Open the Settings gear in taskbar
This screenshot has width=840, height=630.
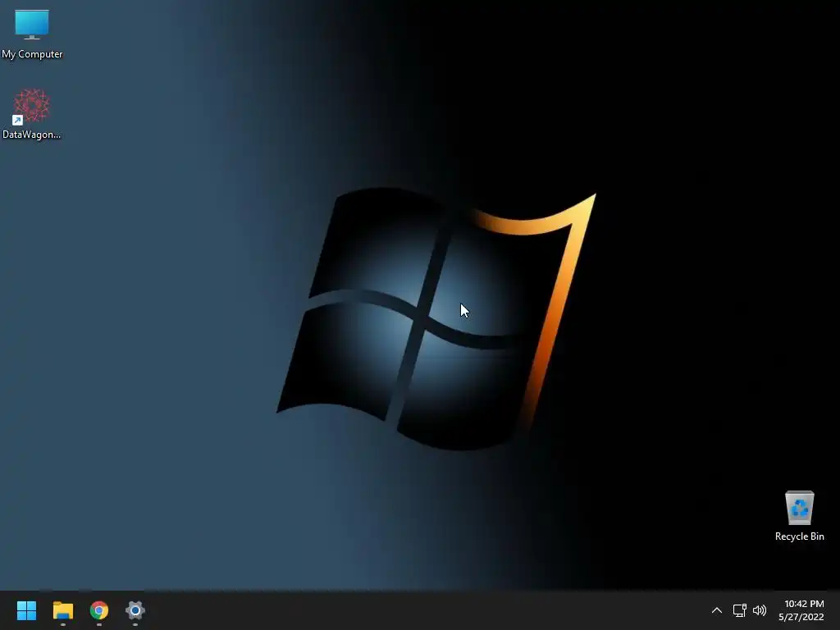click(135, 610)
